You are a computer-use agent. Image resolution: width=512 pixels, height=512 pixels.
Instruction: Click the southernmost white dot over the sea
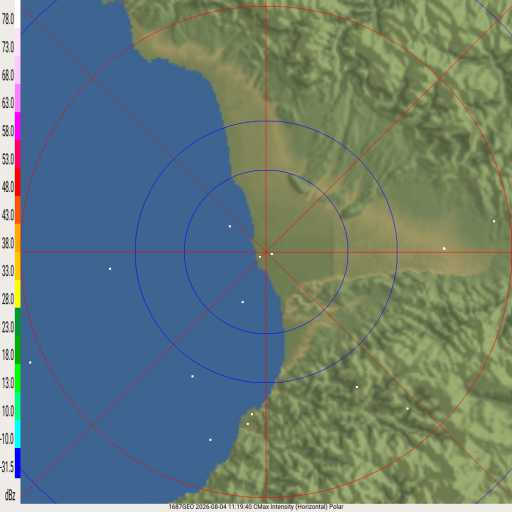(210, 440)
